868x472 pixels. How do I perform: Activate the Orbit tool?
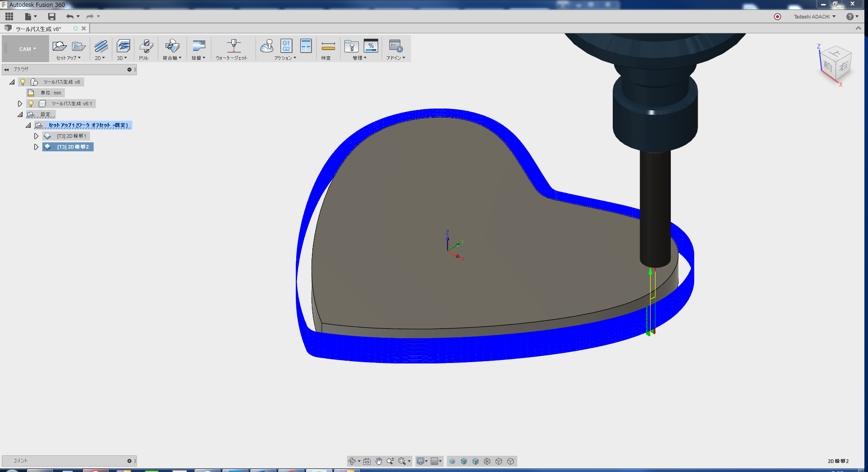(352, 461)
